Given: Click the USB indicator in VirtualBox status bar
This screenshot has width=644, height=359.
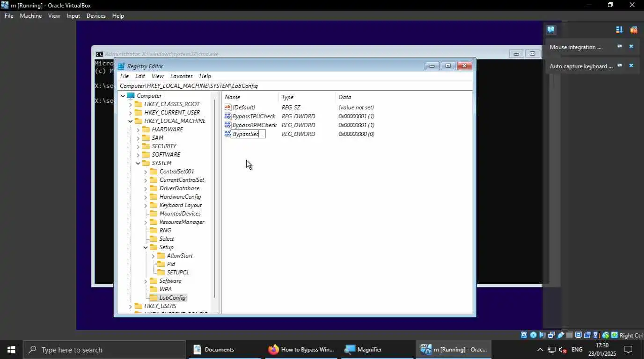Looking at the screenshot, I should pyautogui.click(x=560, y=335).
